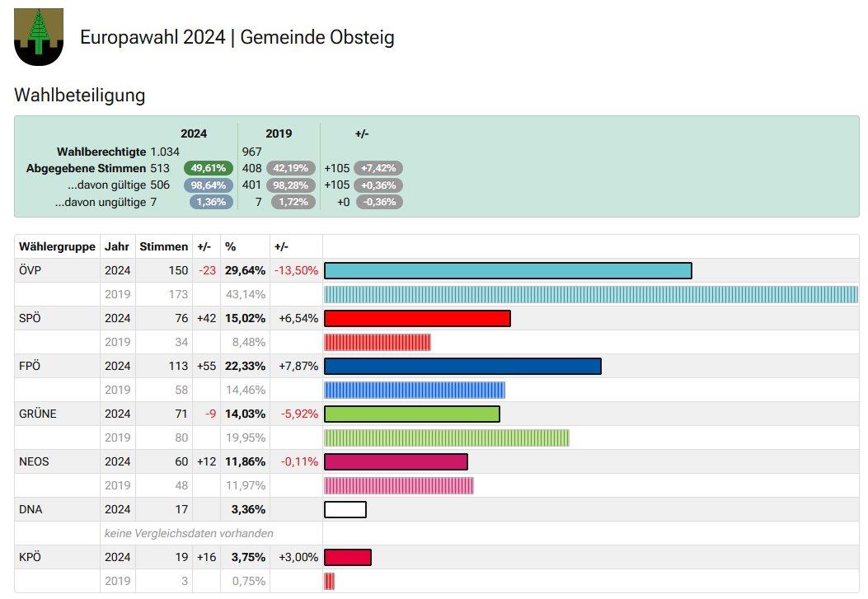Click the -0,36% invalid change badge

point(378,202)
